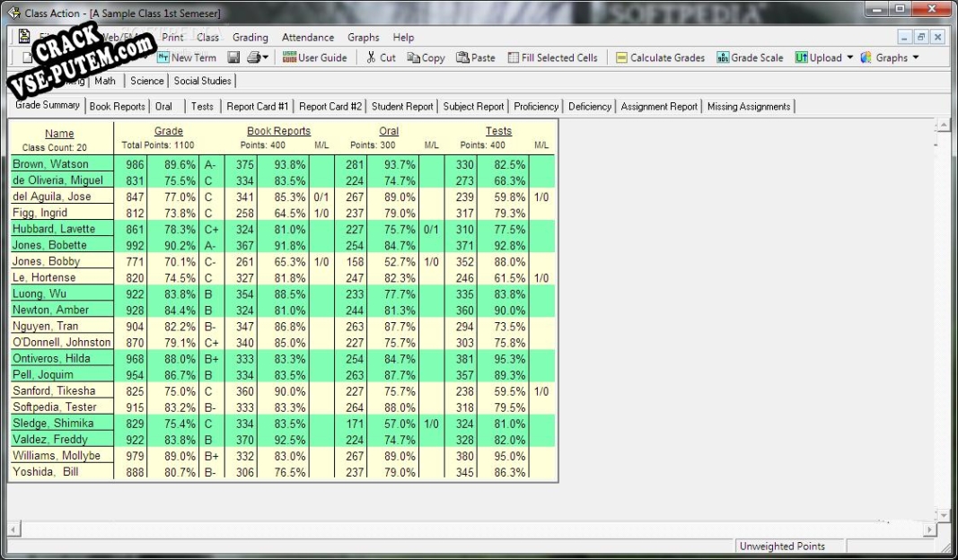The height and width of the screenshot is (560, 958).
Task: Open the printer options dropdown arrow
Action: pyautogui.click(x=265, y=57)
